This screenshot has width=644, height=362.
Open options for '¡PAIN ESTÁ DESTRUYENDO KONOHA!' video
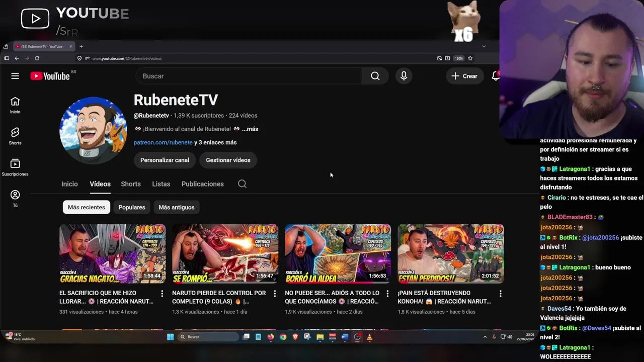(500, 293)
